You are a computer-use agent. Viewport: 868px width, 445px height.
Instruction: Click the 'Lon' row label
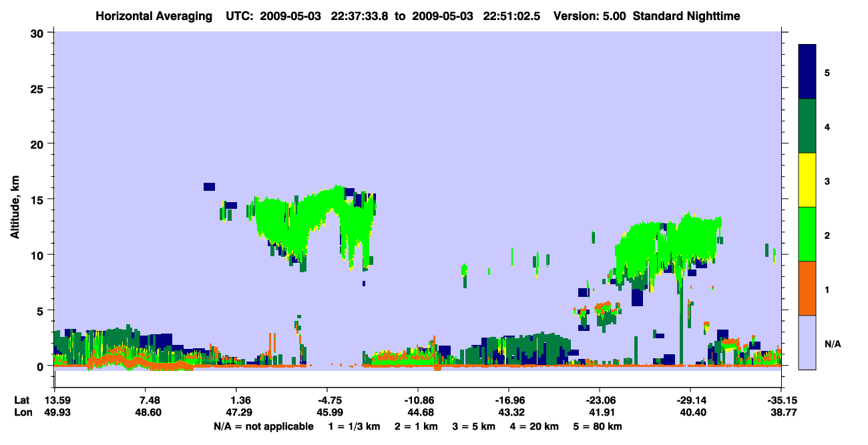[x=23, y=413]
